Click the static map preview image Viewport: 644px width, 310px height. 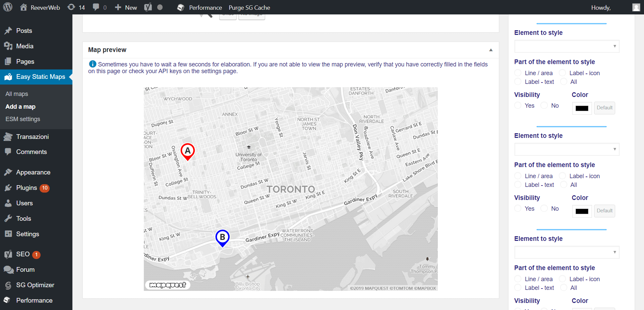291,189
